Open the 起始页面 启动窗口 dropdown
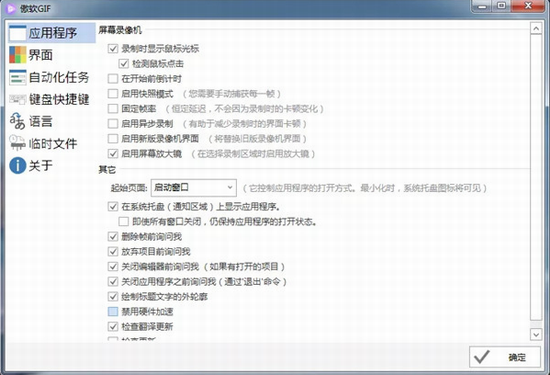 [194, 188]
